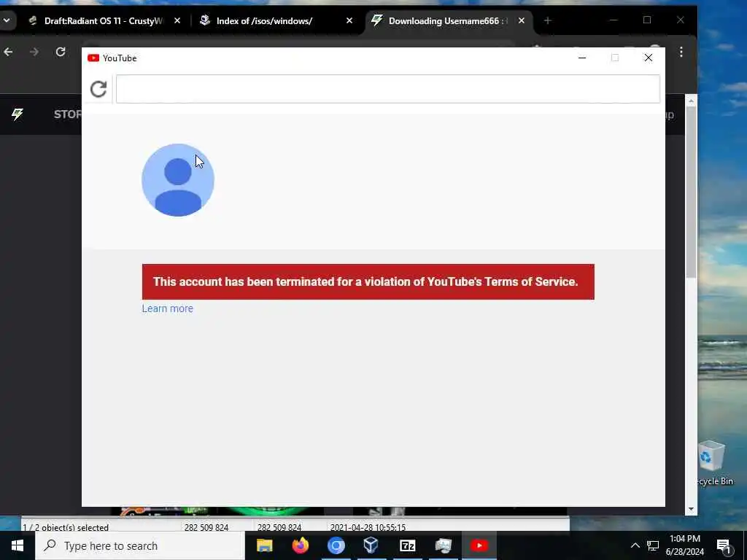The width and height of the screenshot is (747, 560).
Task: Open the notification center icon
Action: [724, 547]
